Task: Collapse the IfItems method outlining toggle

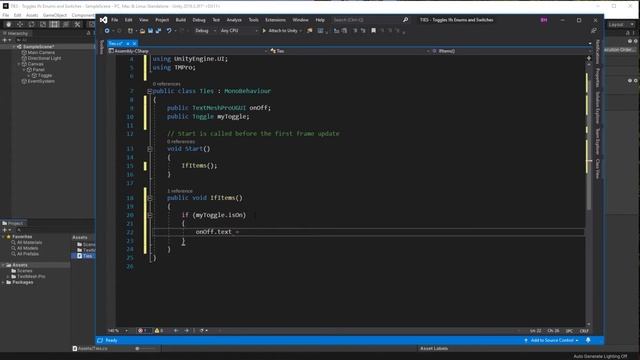Action: click(x=149, y=198)
